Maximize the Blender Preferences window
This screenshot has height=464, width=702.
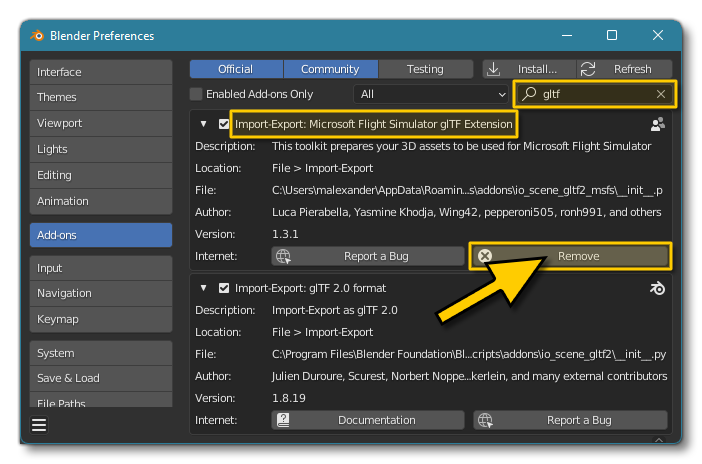click(612, 35)
